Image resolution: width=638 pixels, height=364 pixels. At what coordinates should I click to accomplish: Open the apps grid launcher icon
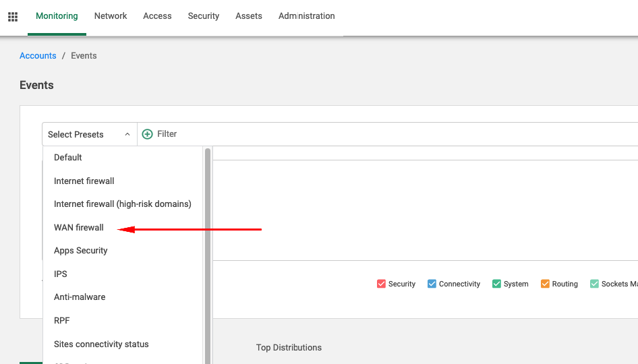tap(13, 16)
